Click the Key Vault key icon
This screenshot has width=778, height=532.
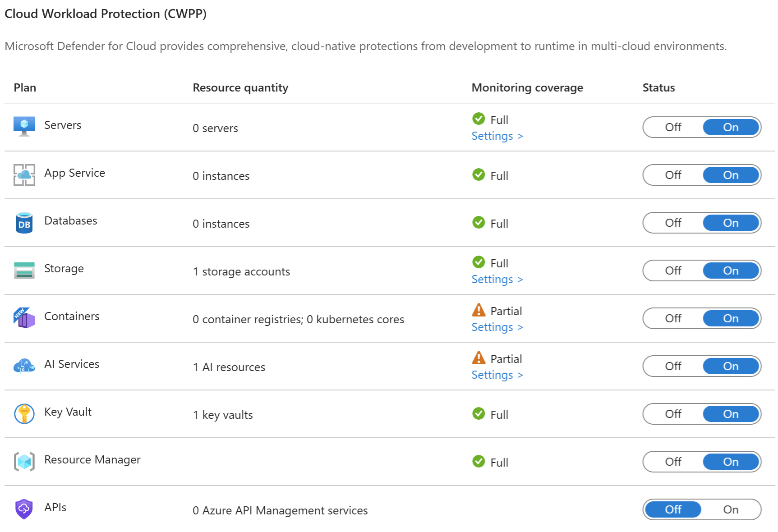coord(24,414)
